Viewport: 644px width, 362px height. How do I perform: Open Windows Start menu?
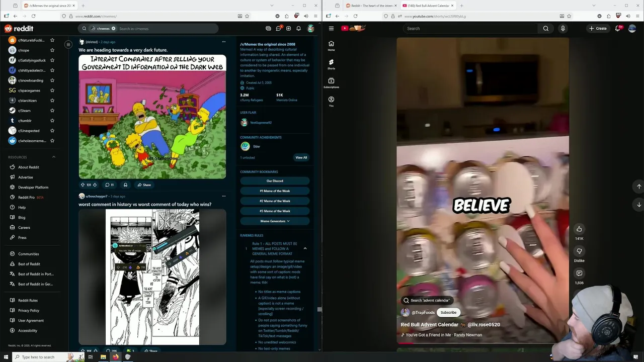(x=5, y=357)
